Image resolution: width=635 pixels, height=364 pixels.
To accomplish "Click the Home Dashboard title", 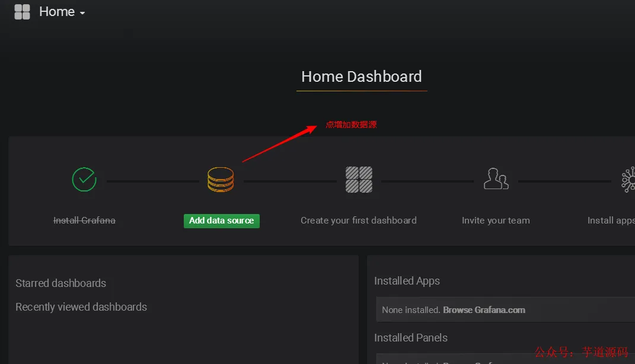I will pyautogui.click(x=362, y=76).
